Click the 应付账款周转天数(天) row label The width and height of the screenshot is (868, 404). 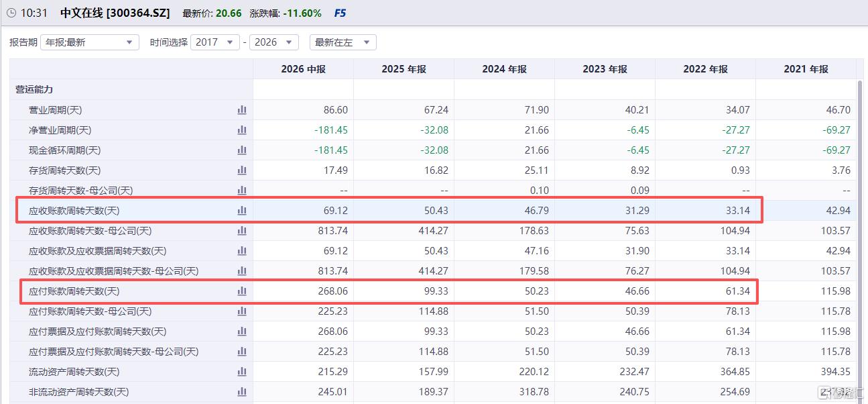[74, 291]
